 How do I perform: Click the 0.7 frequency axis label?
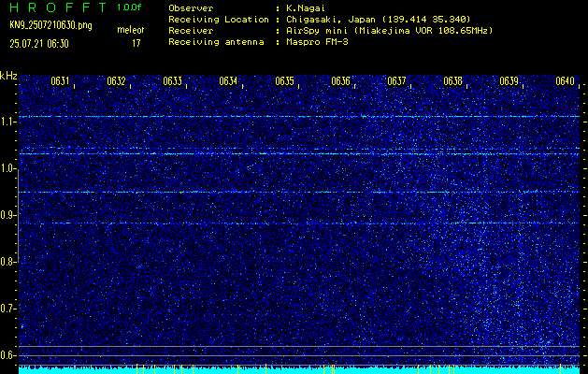(x=7, y=309)
